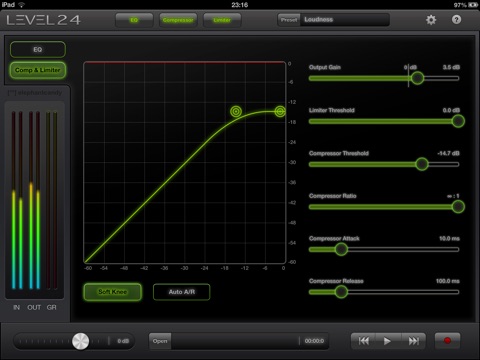
Task: Skip to previous track button
Action: 364,341
